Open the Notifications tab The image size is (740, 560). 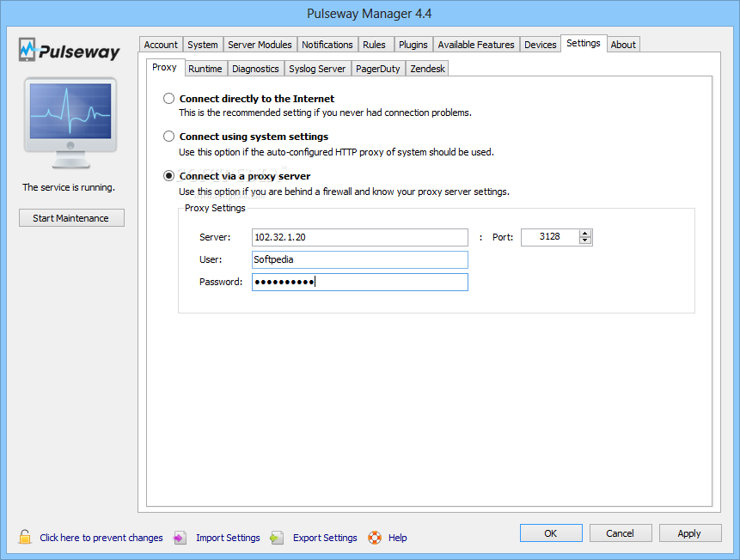pyautogui.click(x=327, y=45)
